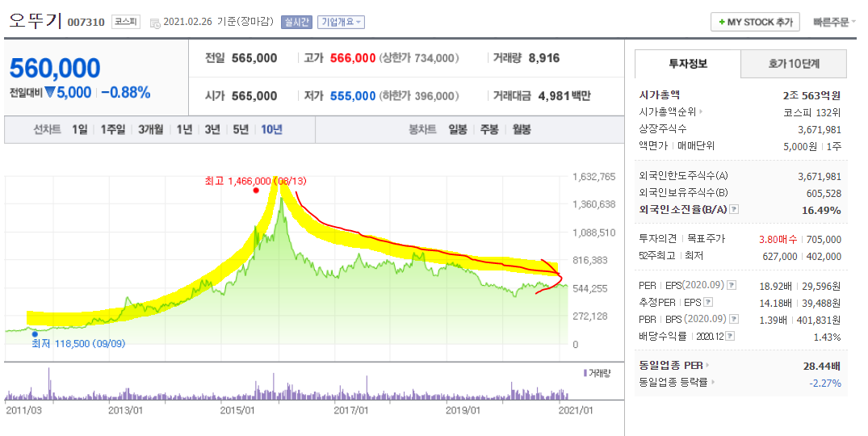
Task: Click the 거래대금 value 4,981백만
Action: tap(564, 96)
